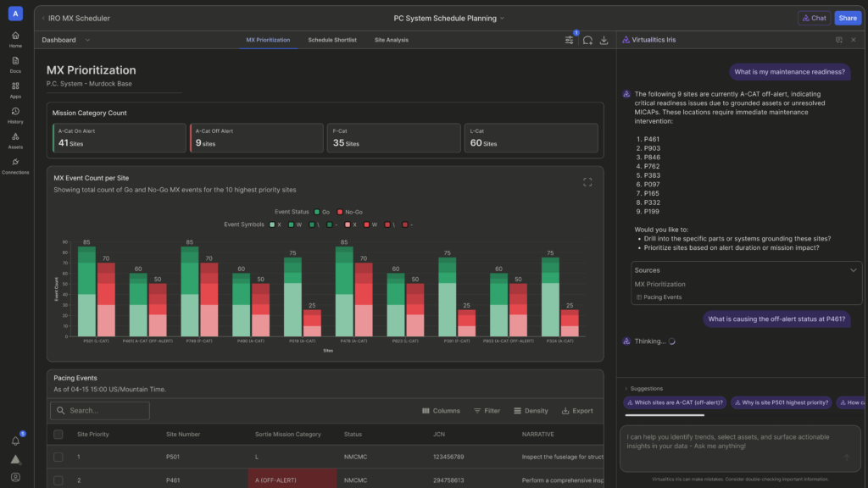The height and width of the screenshot is (488, 868).
Task: Select suggestion 'Which sites are A-CAT (off-alert)?'
Action: (x=675, y=402)
